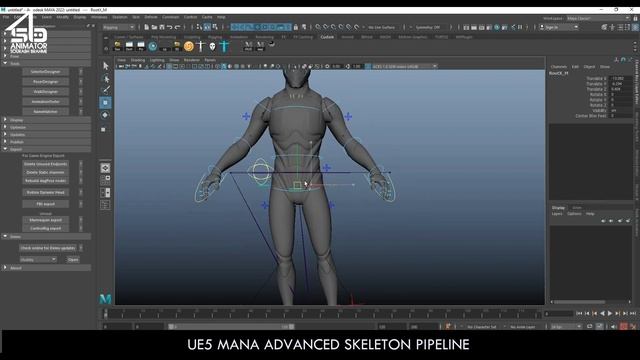640x360 pixels.
Task: Switch to the Scale tool
Action: pos(104,129)
